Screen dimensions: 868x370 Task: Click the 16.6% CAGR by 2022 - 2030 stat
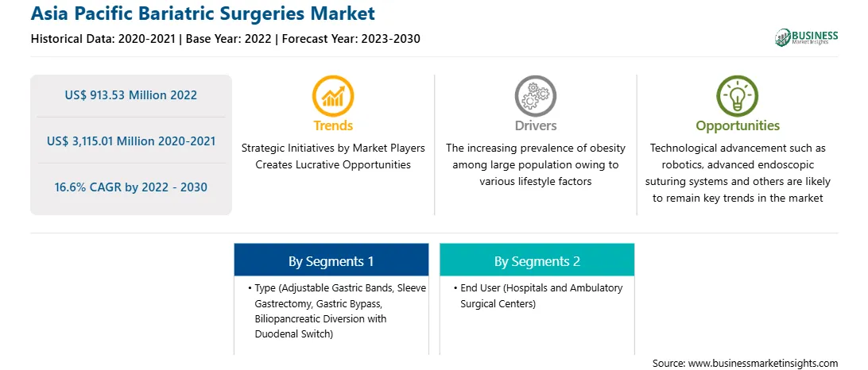pyautogui.click(x=130, y=187)
